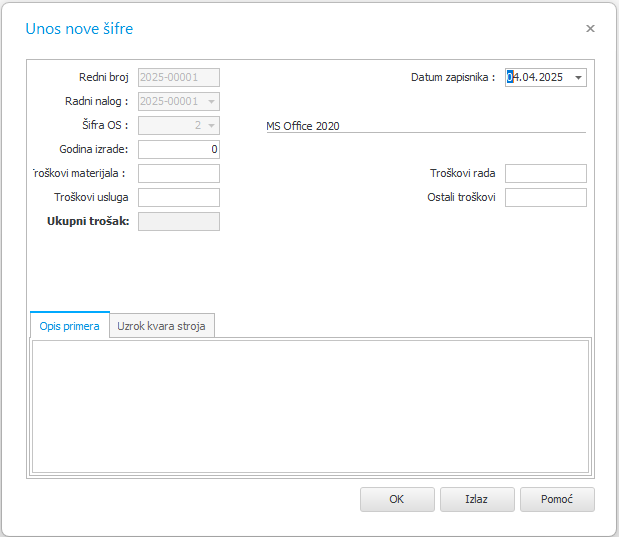619x537 pixels.
Task: Open the Uzrok kvara stroja tab
Action: (x=161, y=326)
